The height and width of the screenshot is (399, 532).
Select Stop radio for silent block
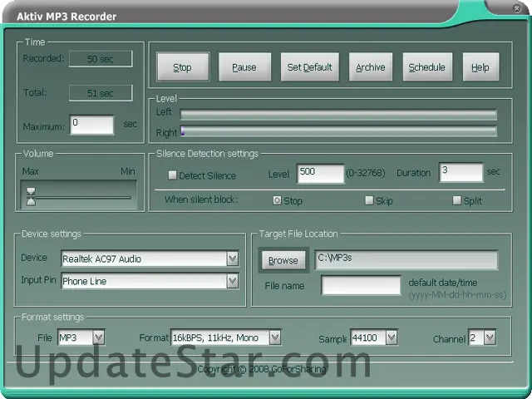click(277, 200)
